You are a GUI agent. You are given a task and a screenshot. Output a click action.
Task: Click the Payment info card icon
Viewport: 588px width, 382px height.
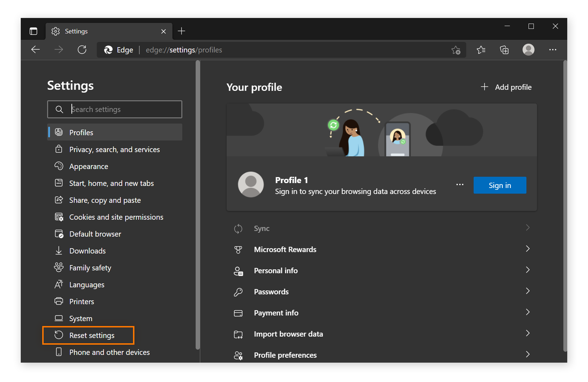click(238, 313)
